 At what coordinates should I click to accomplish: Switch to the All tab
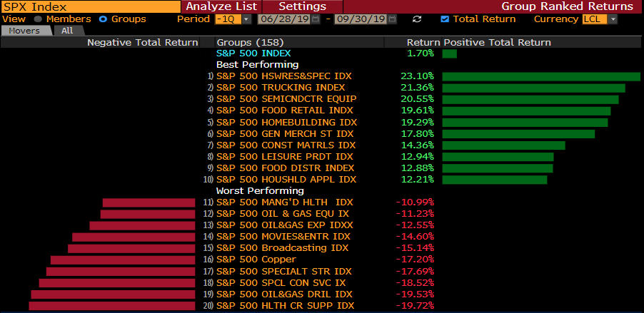click(x=67, y=31)
